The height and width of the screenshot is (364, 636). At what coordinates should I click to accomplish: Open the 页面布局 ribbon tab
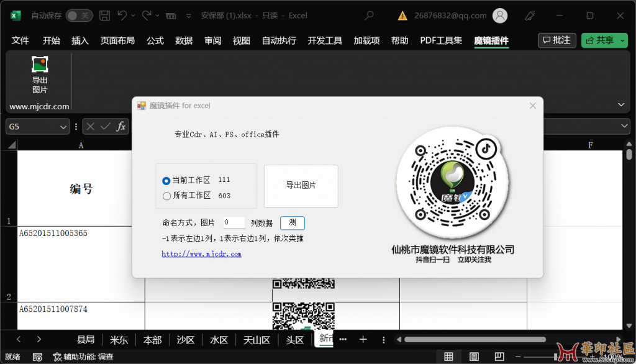tap(117, 40)
